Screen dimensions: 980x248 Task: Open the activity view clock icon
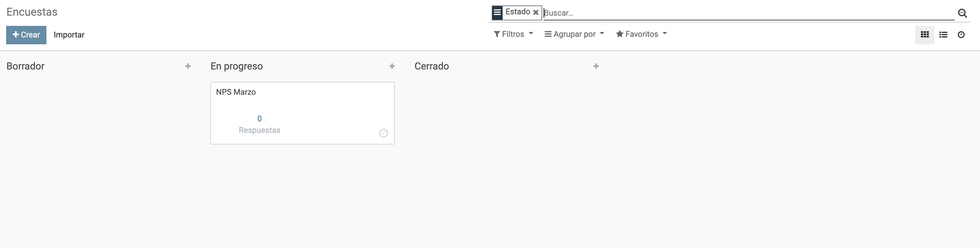[961, 34]
